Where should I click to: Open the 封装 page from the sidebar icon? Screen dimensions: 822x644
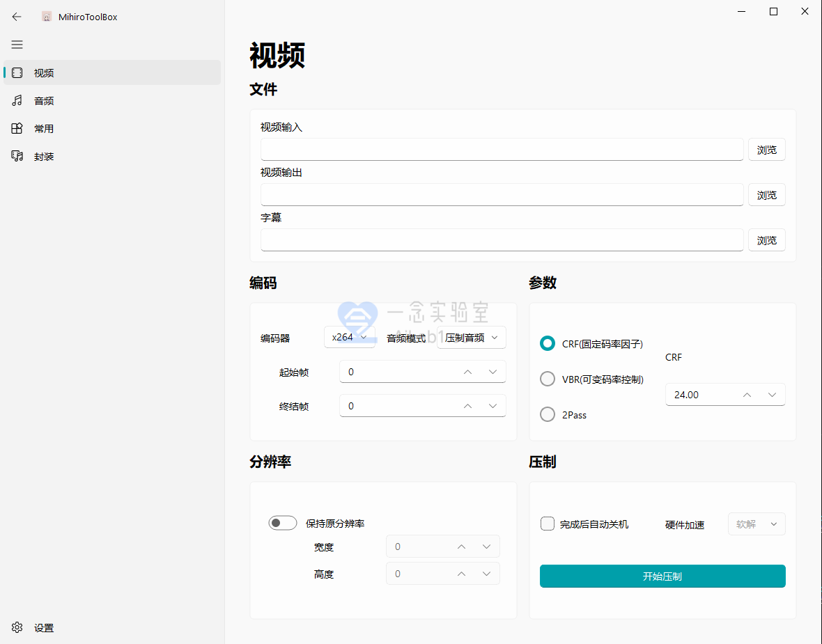coord(17,156)
